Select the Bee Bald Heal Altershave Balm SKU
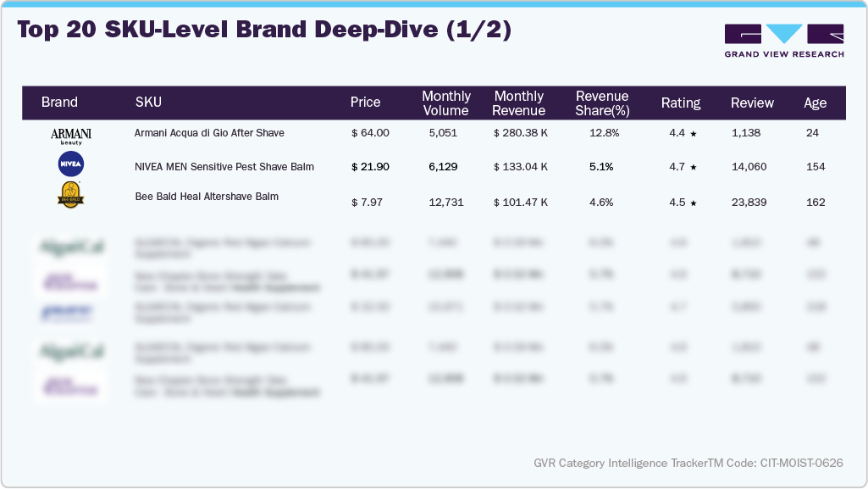This screenshot has height=489, width=868. point(207,197)
